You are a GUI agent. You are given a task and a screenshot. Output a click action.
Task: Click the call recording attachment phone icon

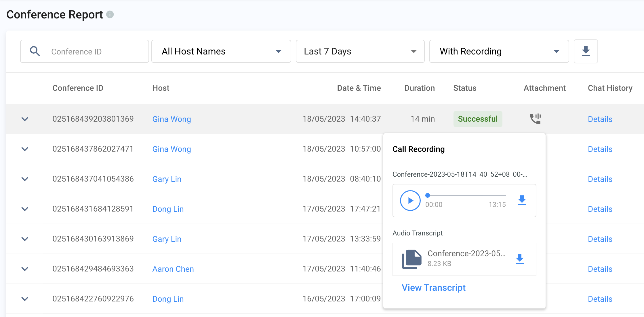(535, 119)
